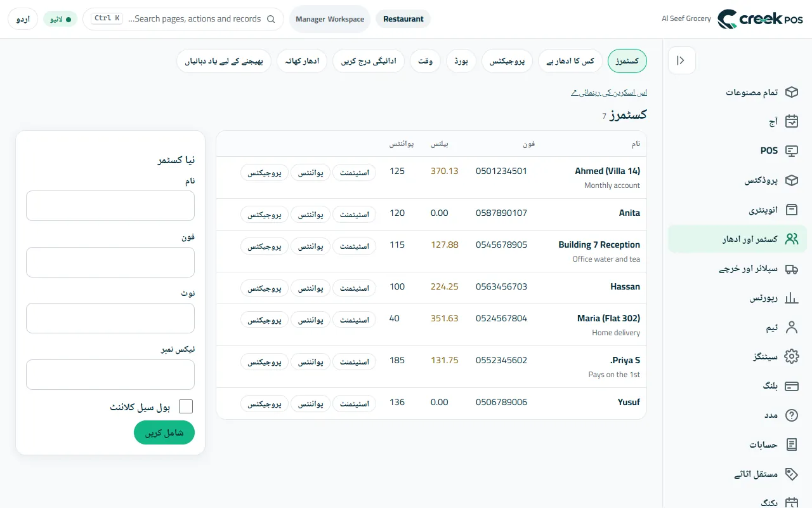812x508 pixels.
Task: Click phone number 0545678905
Action: pos(501,244)
